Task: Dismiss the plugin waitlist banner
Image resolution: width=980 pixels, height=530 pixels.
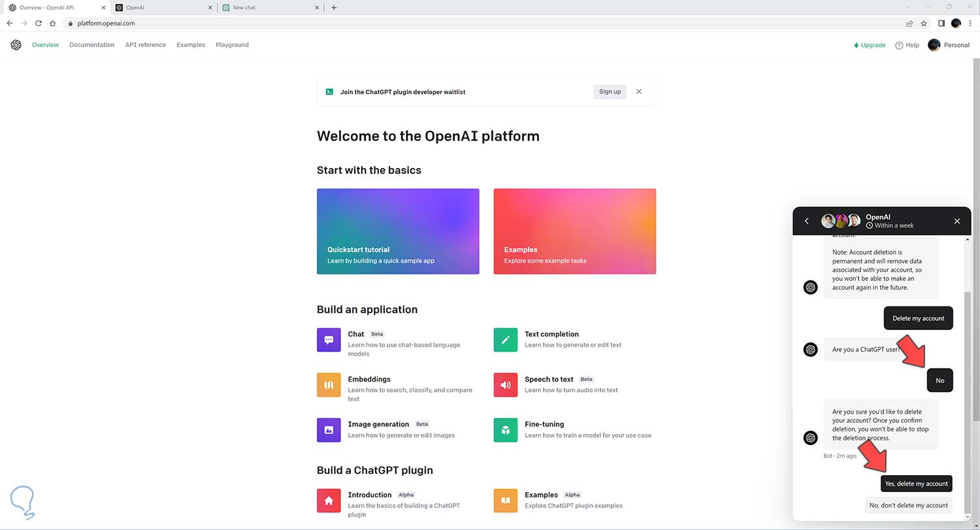Action: pyautogui.click(x=639, y=91)
